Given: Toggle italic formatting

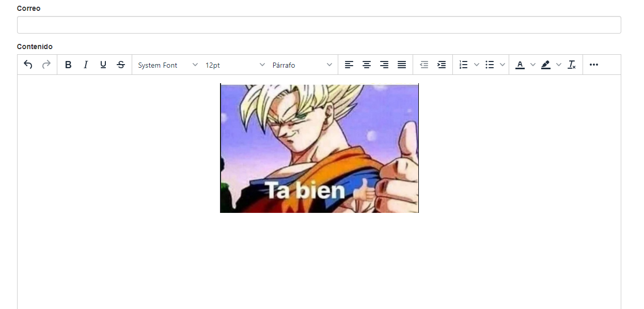Looking at the screenshot, I should pos(86,65).
